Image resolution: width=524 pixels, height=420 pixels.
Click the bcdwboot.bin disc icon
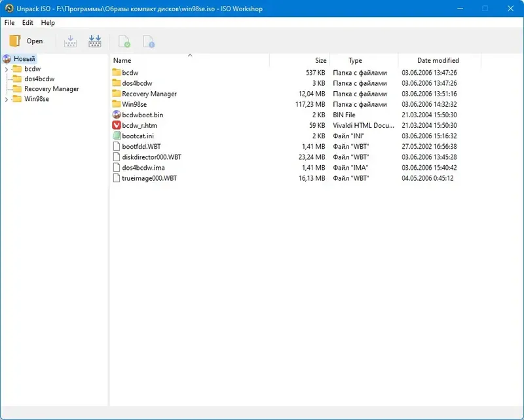click(117, 115)
